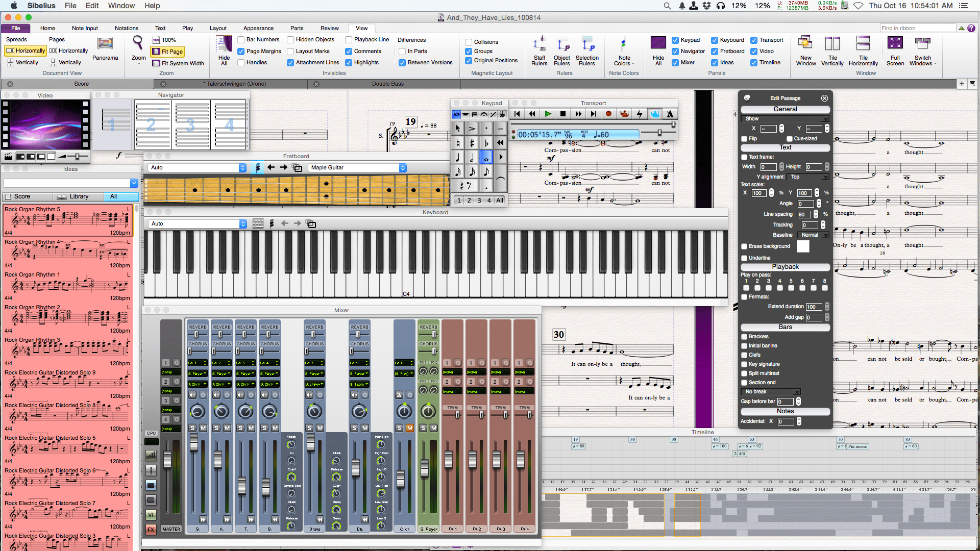Click the Fit Page zoom button
980x551 pixels.
click(167, 52)
